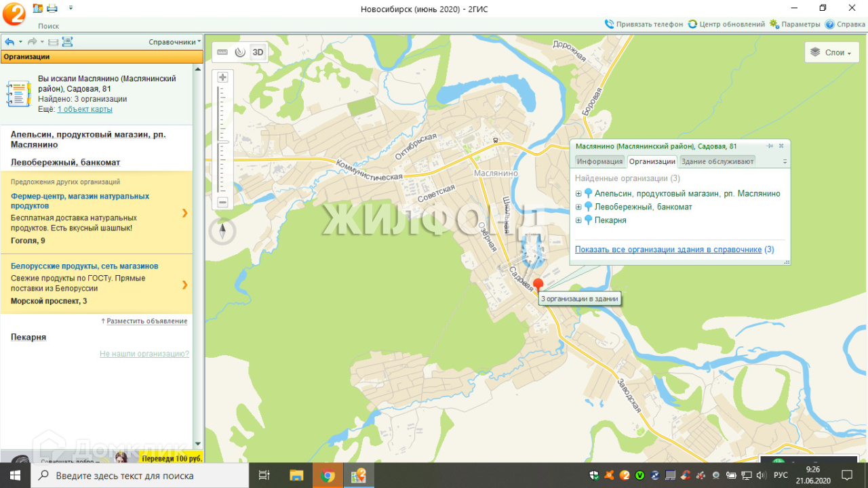The width and height of the screenshot is (868, 488).
Task: Go back with the blue arrow
Action: pos(9,42)
